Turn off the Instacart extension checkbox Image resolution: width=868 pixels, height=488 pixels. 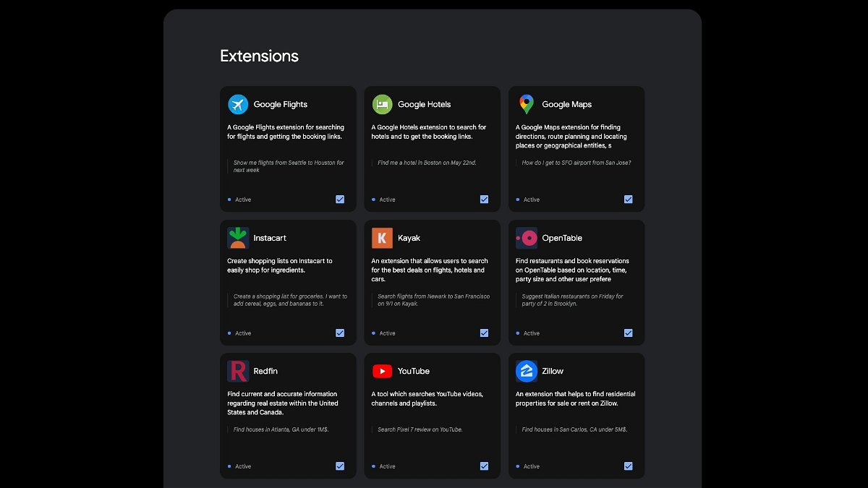340,333
